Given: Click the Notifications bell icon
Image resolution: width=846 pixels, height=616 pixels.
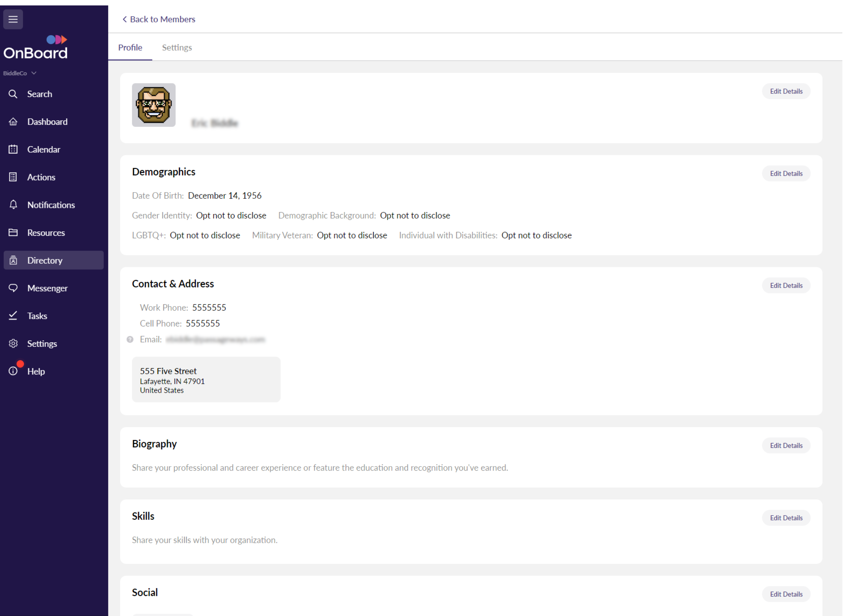Looking at the screenshot, I should point(13,205).
